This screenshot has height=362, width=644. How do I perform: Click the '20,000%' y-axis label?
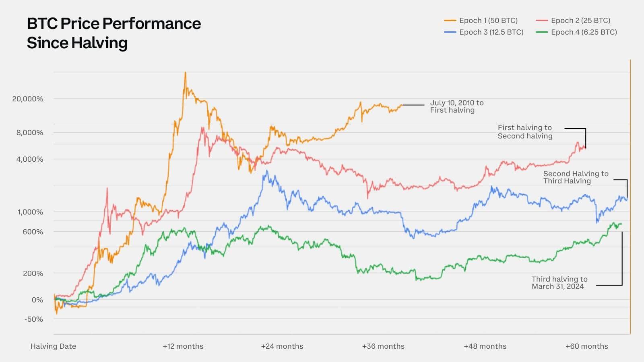coord(28,99)
